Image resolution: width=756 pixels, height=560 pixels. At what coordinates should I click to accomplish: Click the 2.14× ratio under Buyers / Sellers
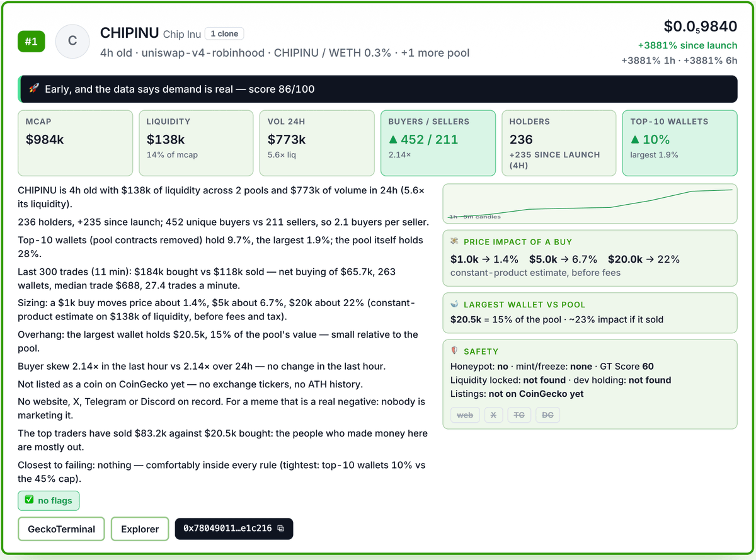(x=399, y=154)
